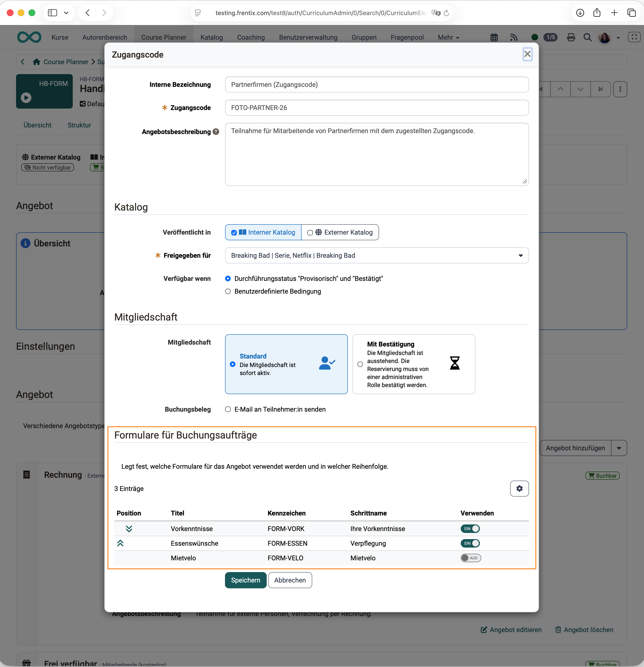Open the Katalog navigation tab
This screenshot has width=644, height=667.
212,38
